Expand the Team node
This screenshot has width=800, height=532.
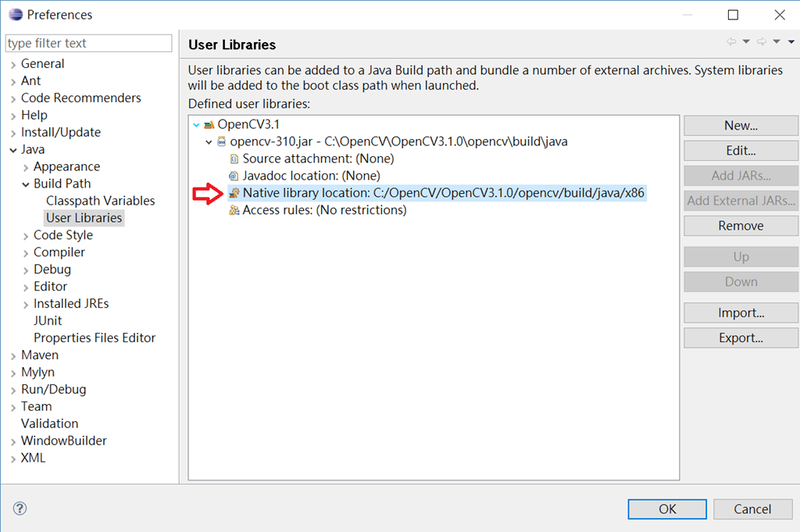click(13, 408)
